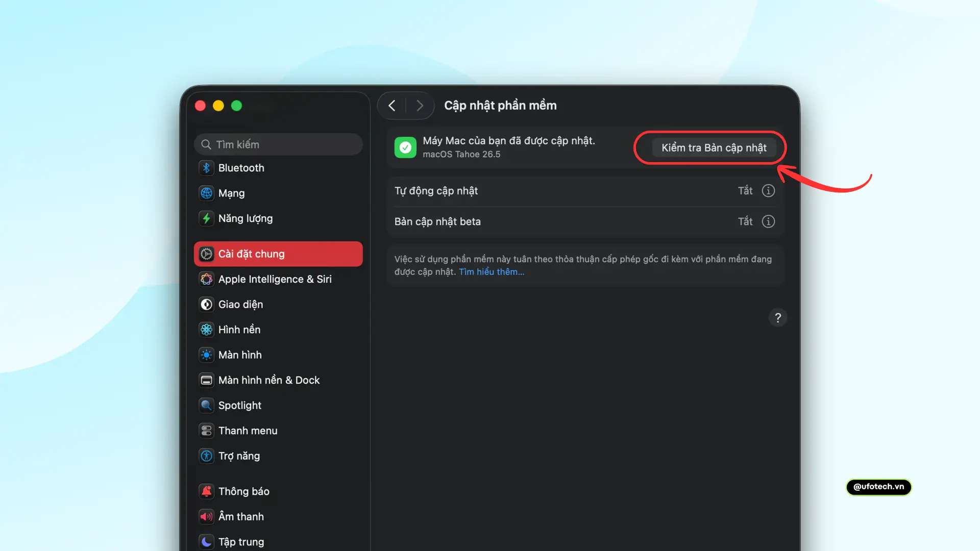Open Thông báo settings pane
This screenshot has height=551, width=980.
click(x=278, y=491)
